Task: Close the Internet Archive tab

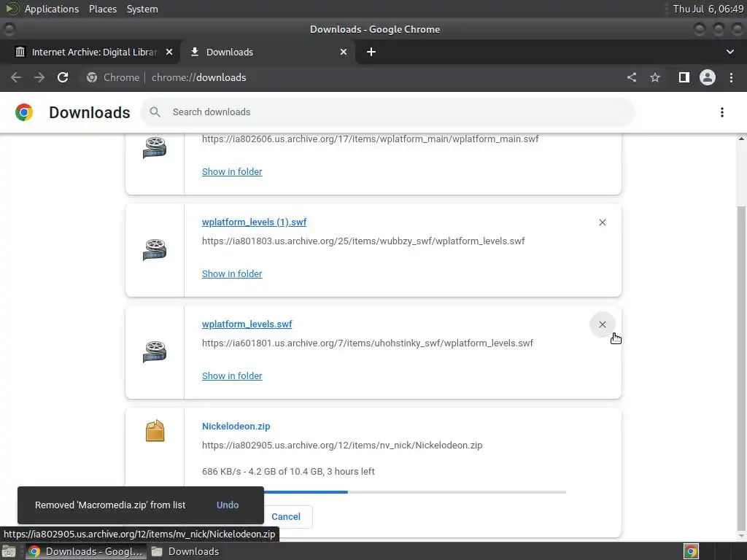Action: click(169, 52)
